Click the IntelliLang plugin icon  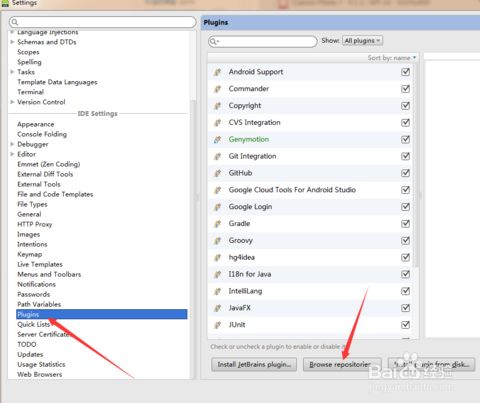[218, 291]
